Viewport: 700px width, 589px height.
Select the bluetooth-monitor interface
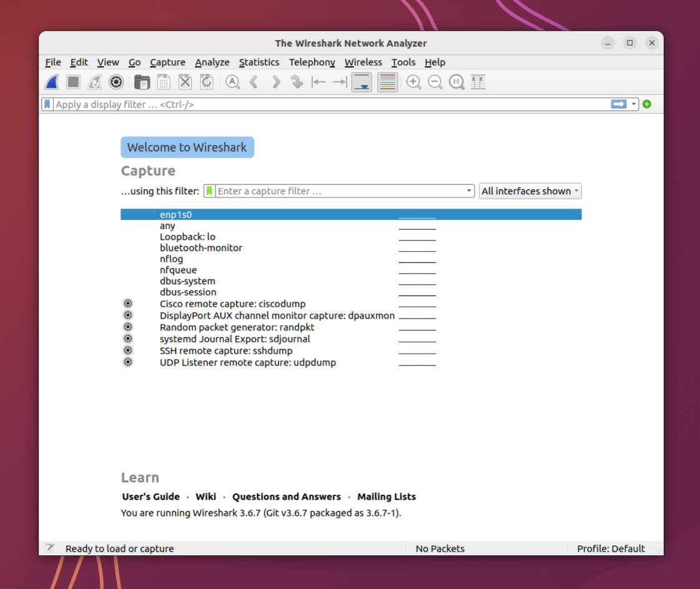click(x=351, y=248)
